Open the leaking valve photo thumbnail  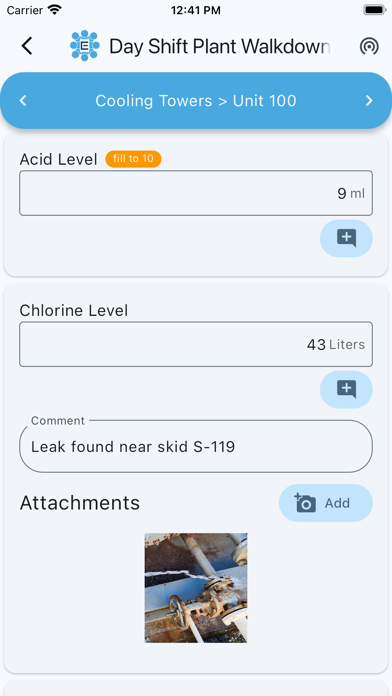point(196,588)
